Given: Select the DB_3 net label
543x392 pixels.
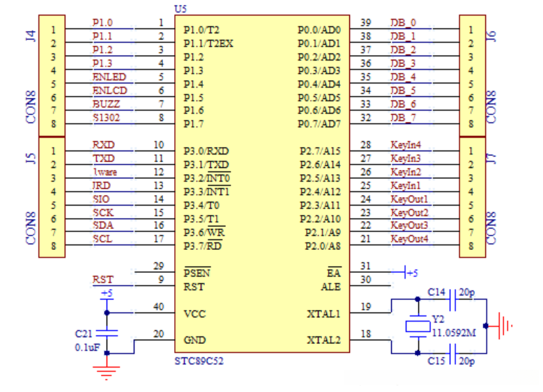Looking at the screenshot, I should coord(403,63).
